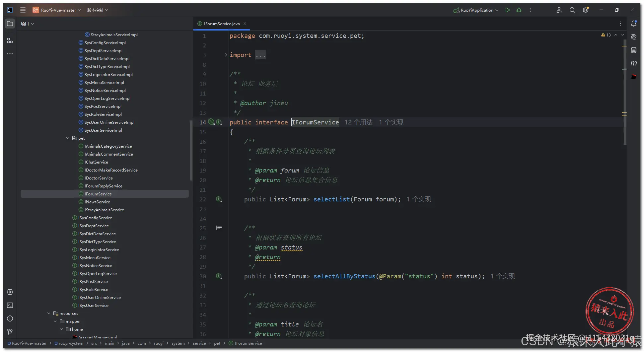Open the Services tool window
The width and height of the screenshot is (644, 352).
point(10,292)
